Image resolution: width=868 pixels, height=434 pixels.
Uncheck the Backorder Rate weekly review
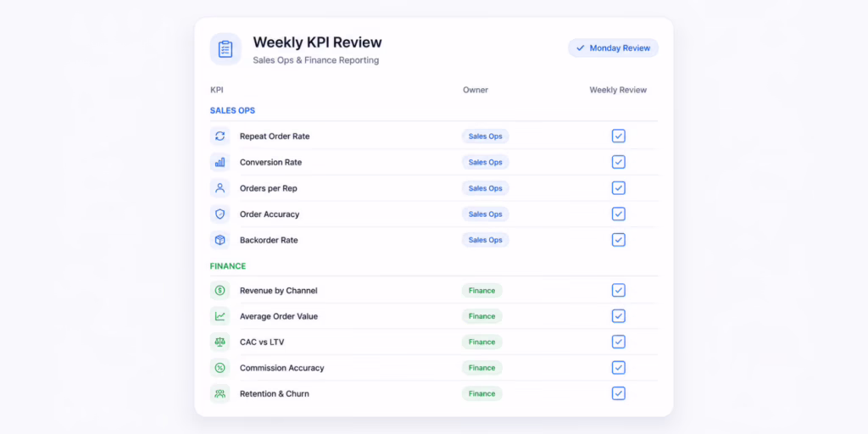(618, 240)
